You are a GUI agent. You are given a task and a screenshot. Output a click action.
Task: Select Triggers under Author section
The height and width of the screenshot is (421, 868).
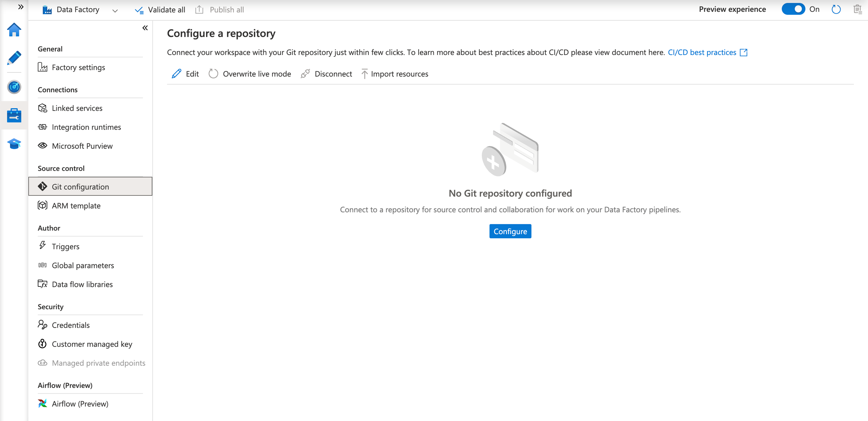click(65, 247)
